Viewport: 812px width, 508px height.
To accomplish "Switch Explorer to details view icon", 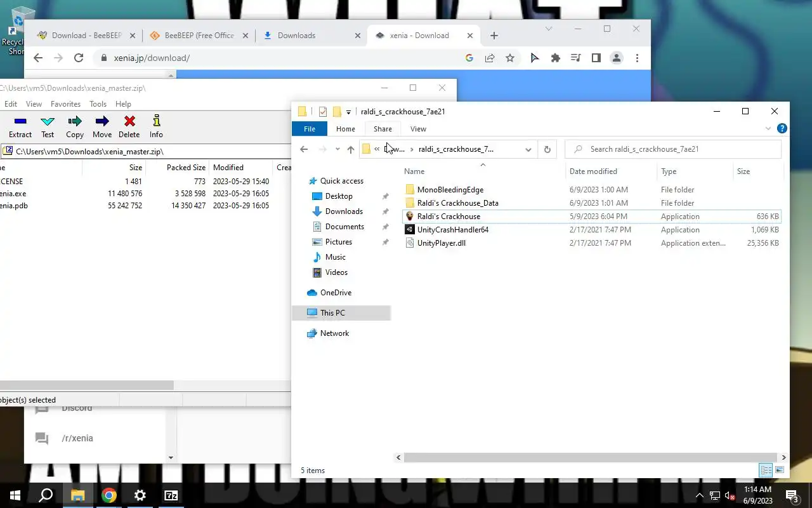I will pyautogui.click(x=766, y=471).
